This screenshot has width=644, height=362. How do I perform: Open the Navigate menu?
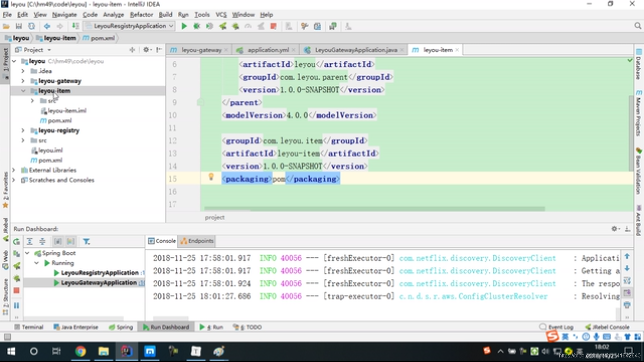[64, 15]
